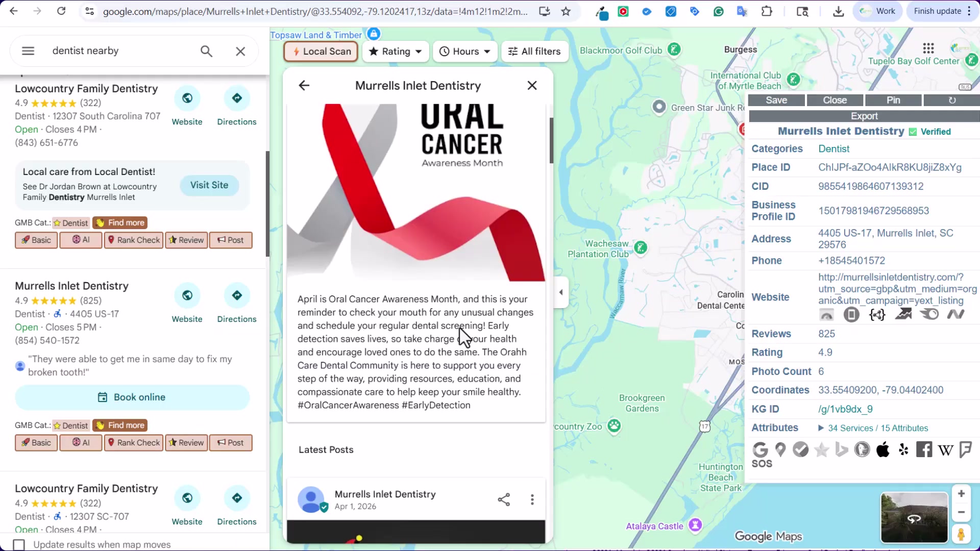Click 'Find more' next to Murrells Inlet GMB Cat
980x551 pixels.
[120, 425]
